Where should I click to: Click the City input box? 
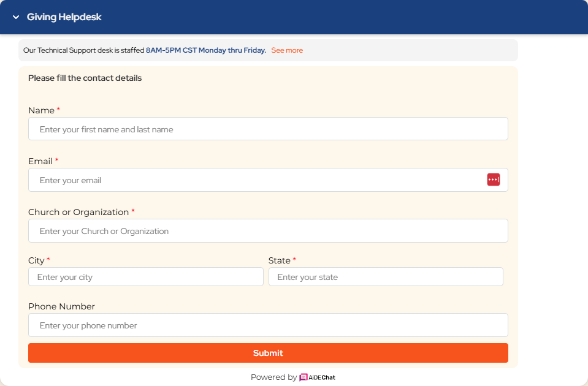coord(145,276)
